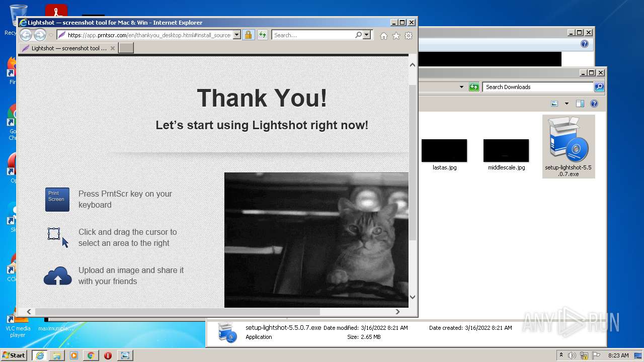Change view icon in Downloads window
Screen dimensions: 644x362
[554, 104]
